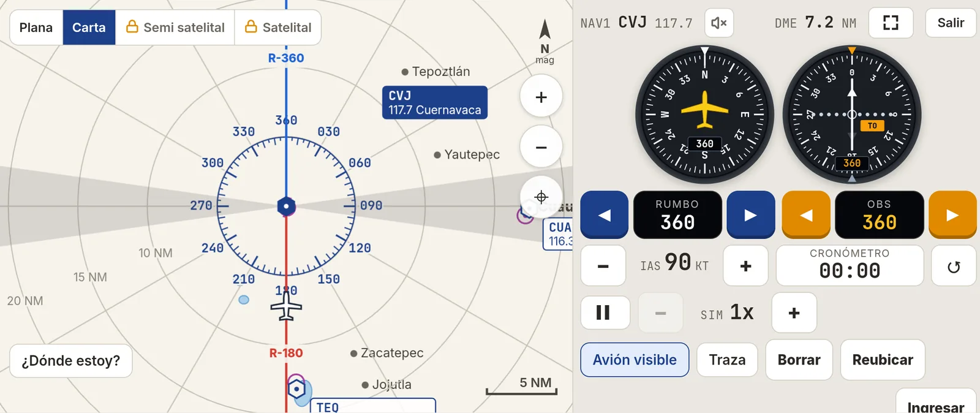The width and height of the screenshot is (980, 413).
Task: Click the 090 compass rose marking
Action: pyautogui.click(x=371, y=206)
